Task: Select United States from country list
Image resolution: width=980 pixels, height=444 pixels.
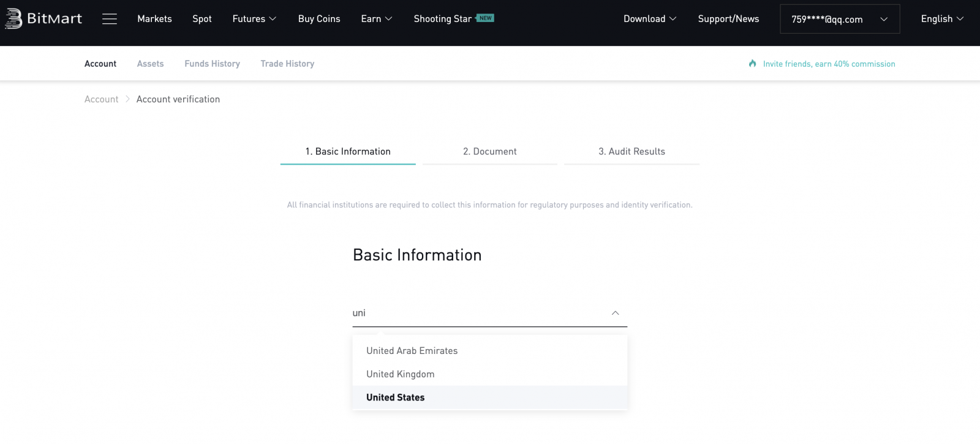Action: click(396, 397)
